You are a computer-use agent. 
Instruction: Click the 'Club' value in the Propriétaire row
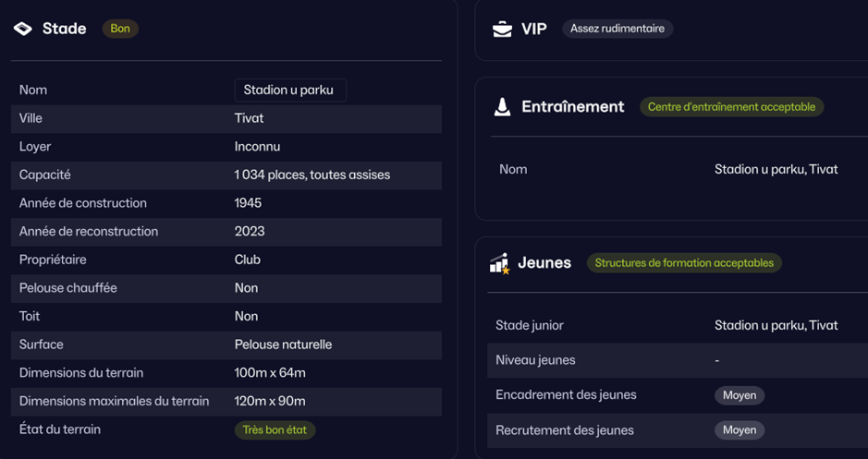coord(247,260)
